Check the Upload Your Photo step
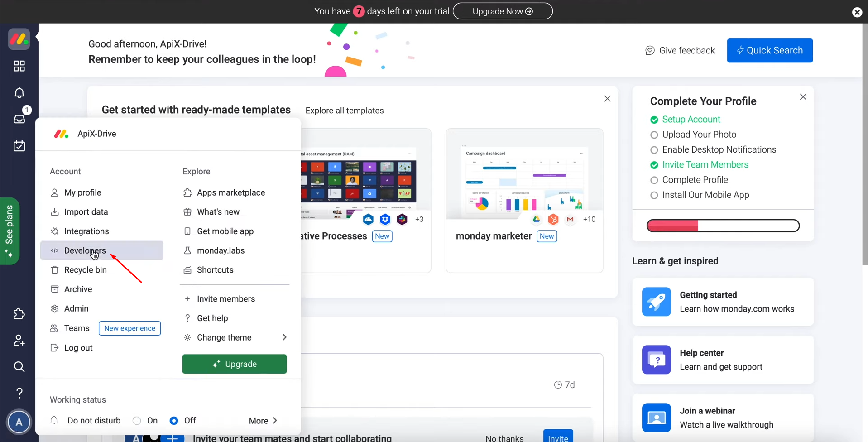Image resolution: width=868 pixels, height=442 pixels. [654, 135]
